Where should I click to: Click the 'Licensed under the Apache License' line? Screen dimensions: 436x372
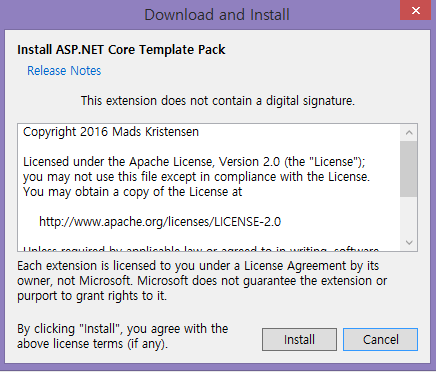194,162
